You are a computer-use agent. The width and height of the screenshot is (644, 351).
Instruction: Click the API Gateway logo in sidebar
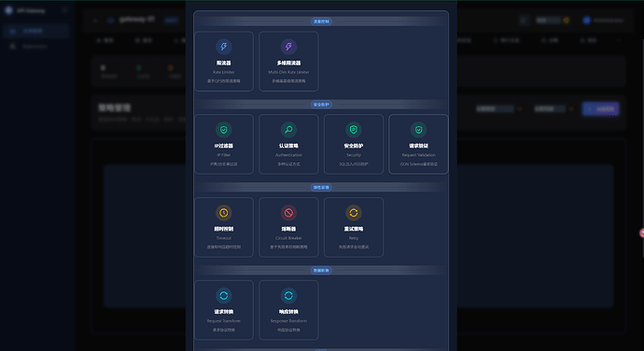coord(8,10)
